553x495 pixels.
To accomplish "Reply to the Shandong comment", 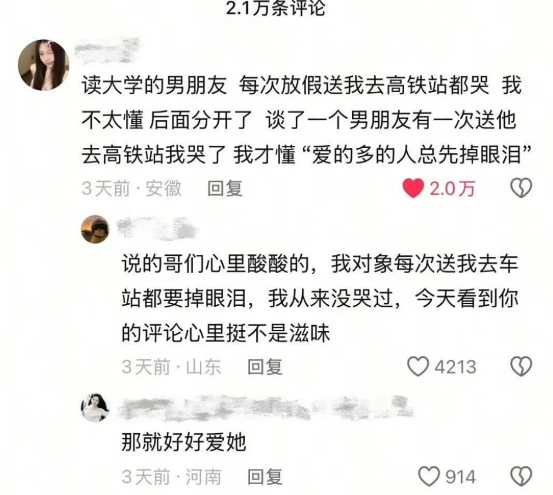I will click(x=265, y=367).
